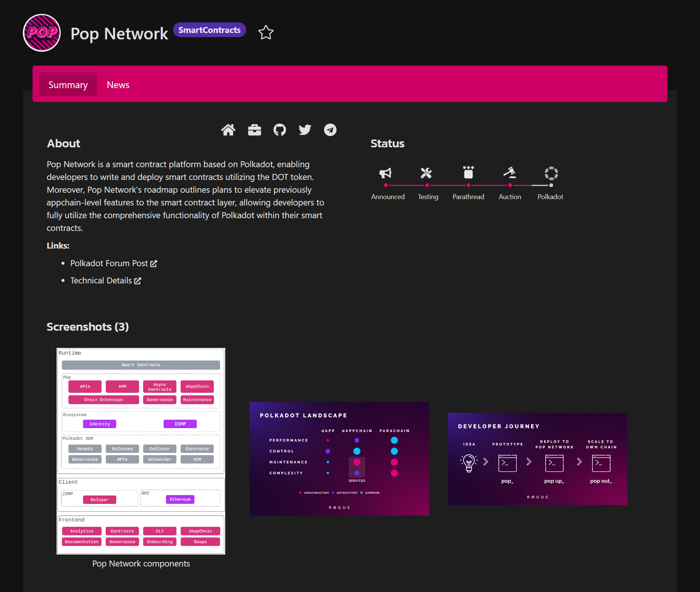Image resolution: width=700 pixels, height=592 pixels.
Task: Open the Telegram channel icon
Action: point(330,130)
